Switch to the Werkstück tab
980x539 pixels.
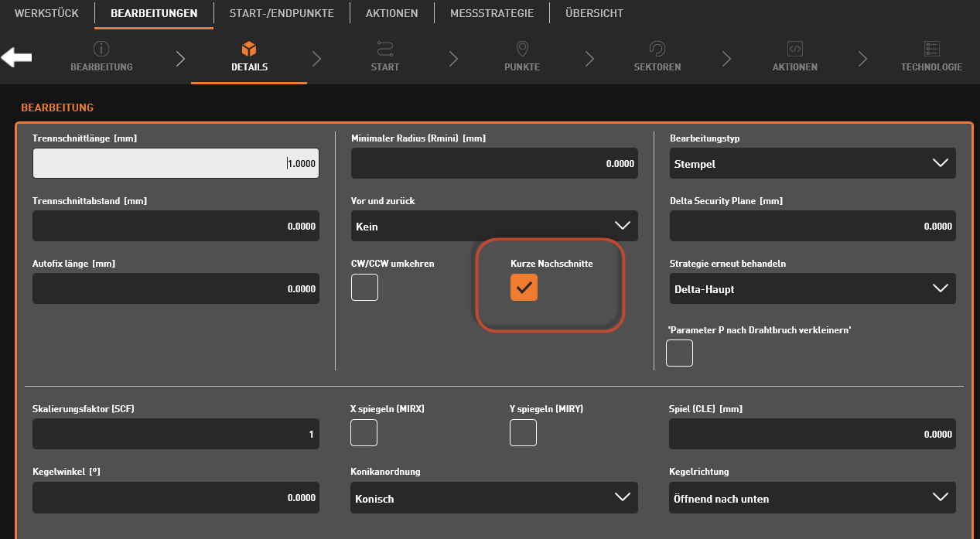coord(46,13)
